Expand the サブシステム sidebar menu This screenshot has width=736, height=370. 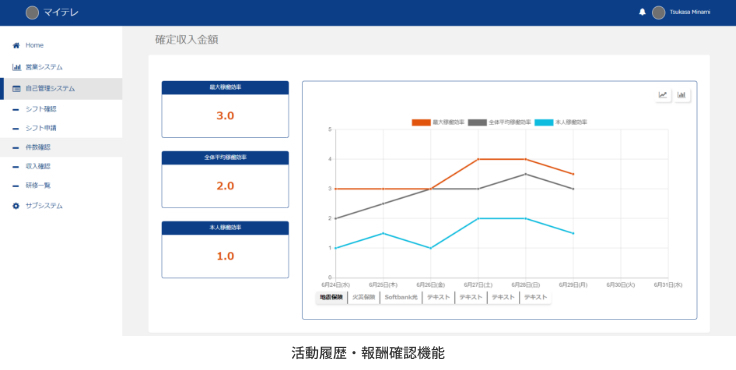(61, 206)
